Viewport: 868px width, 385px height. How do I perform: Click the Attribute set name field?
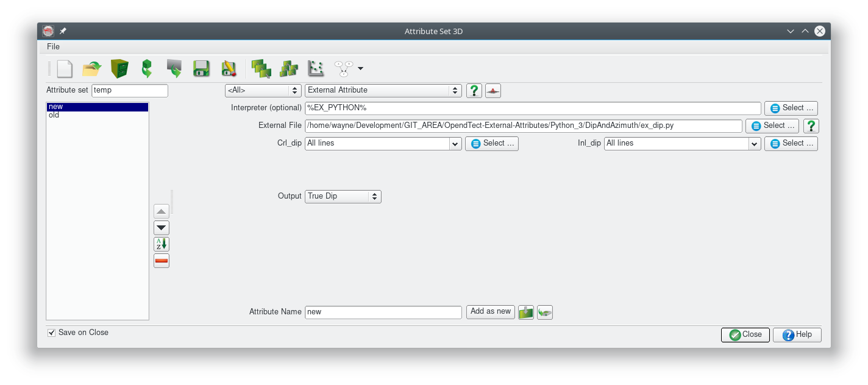point(130,90)
